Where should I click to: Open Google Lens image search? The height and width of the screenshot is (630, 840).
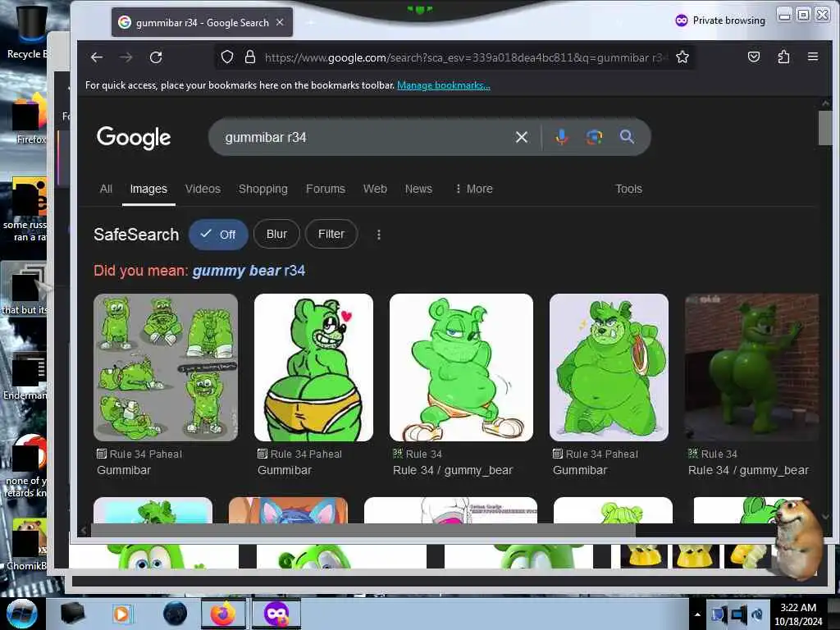[594, 137]
